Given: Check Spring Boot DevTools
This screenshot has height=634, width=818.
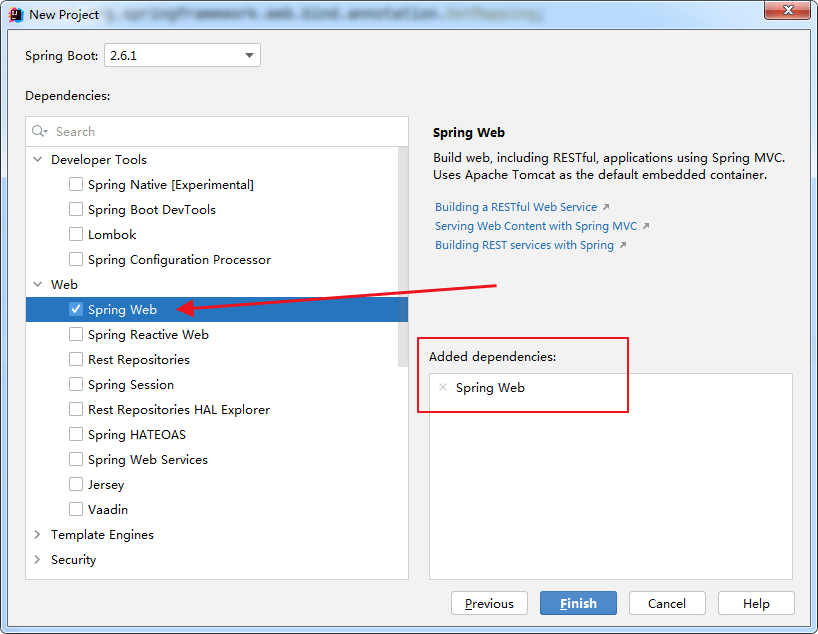Looking at the screenshot, I should pyautogui.click(x=76, y=209).
